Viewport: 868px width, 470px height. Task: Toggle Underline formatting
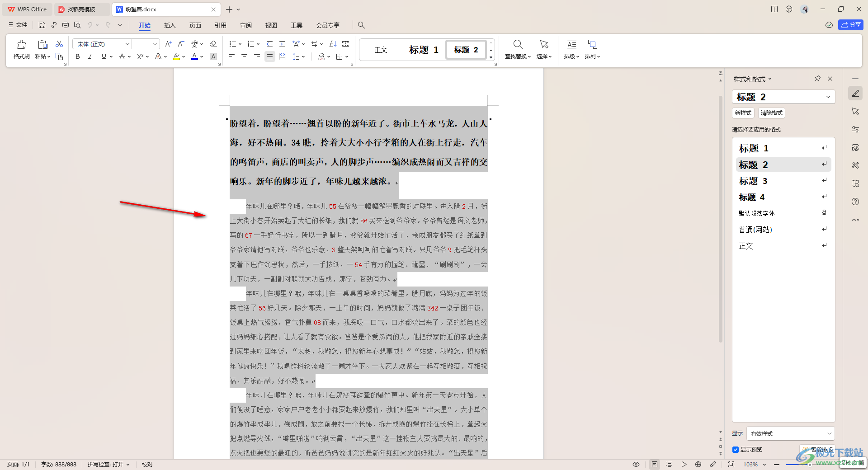(104, 56)
